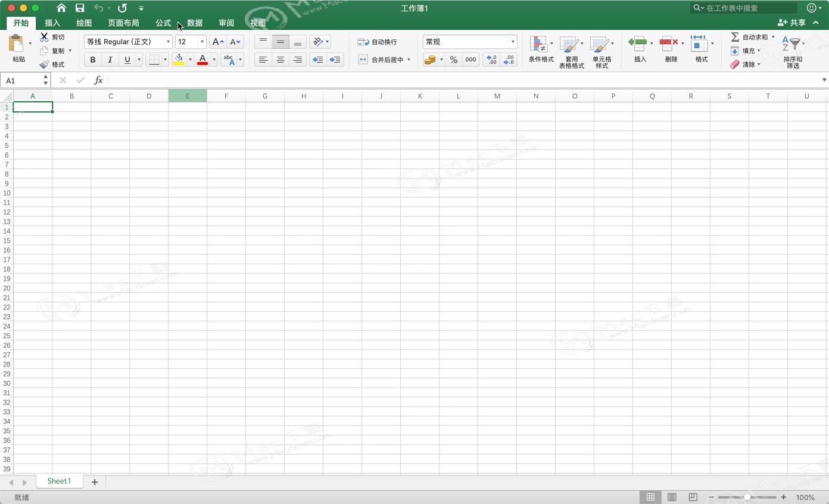
Task: Decrease the indent level
Action: 318,60
